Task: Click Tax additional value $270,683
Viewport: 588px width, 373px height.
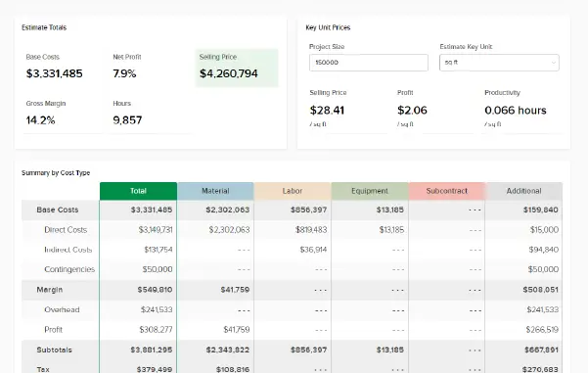Action: coord(540,369)
